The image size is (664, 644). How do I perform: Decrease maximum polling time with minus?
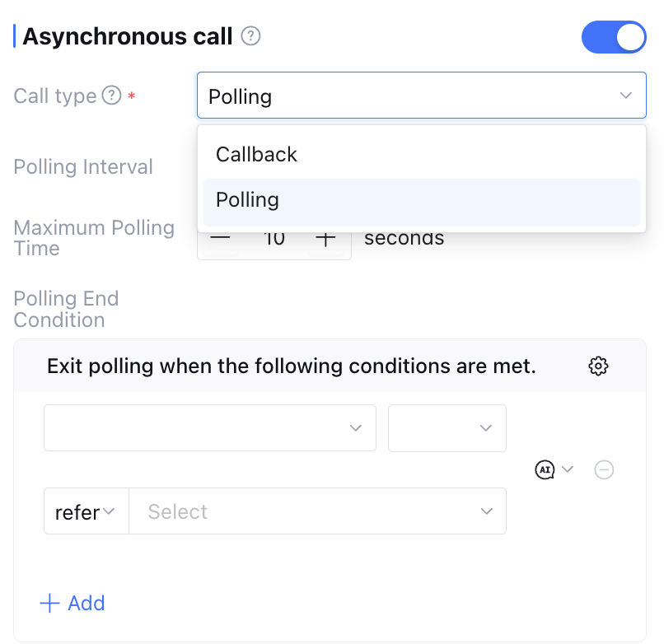coord(220,240)
